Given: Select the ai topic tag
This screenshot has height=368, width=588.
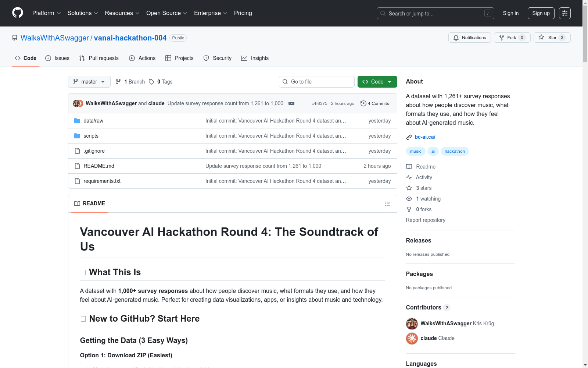Looking at the screenshot, I should coord(433,151).
